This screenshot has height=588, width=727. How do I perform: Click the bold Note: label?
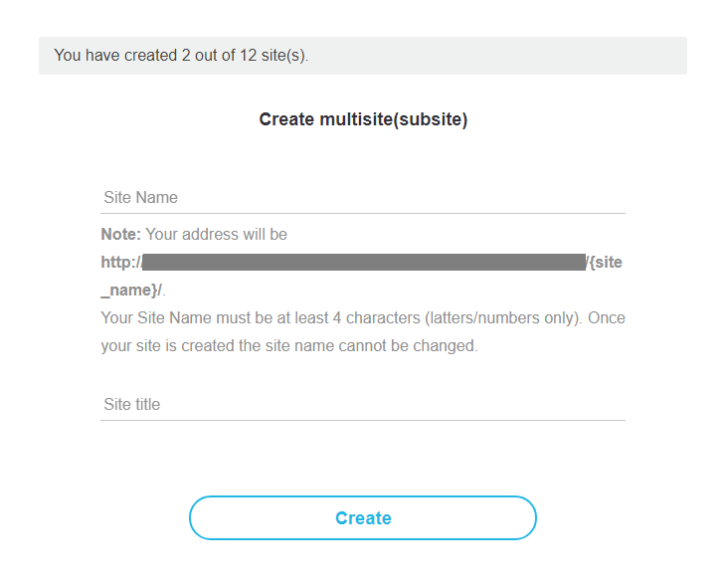click(120, 234)
